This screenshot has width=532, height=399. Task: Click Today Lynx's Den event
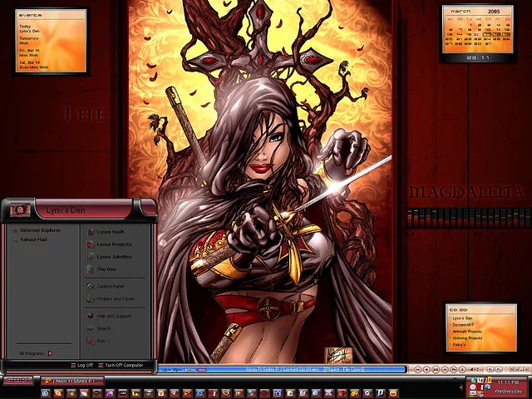tap(29, 28)
